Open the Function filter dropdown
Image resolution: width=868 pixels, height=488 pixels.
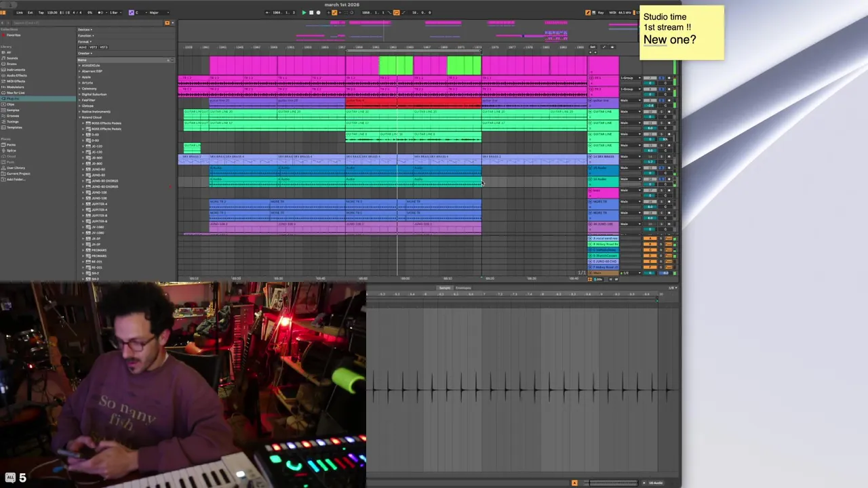(x=85, y=35)
